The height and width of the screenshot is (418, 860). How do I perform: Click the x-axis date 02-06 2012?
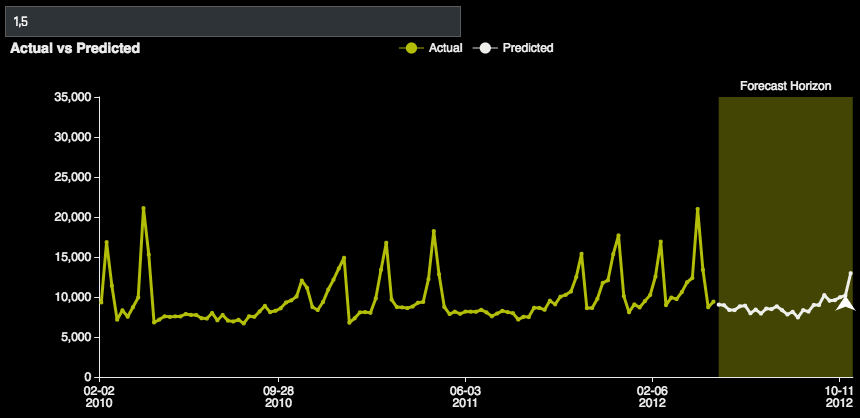652,397
